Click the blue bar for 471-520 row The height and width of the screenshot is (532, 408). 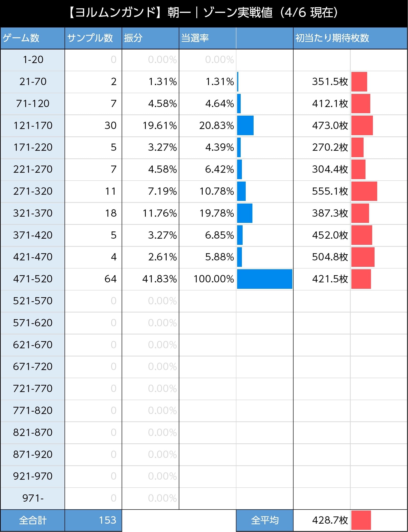[x=265, y=279]
